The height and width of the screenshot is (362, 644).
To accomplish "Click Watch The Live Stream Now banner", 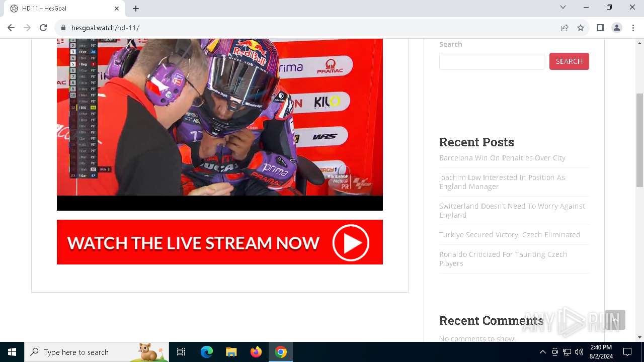I will point(220,242).
